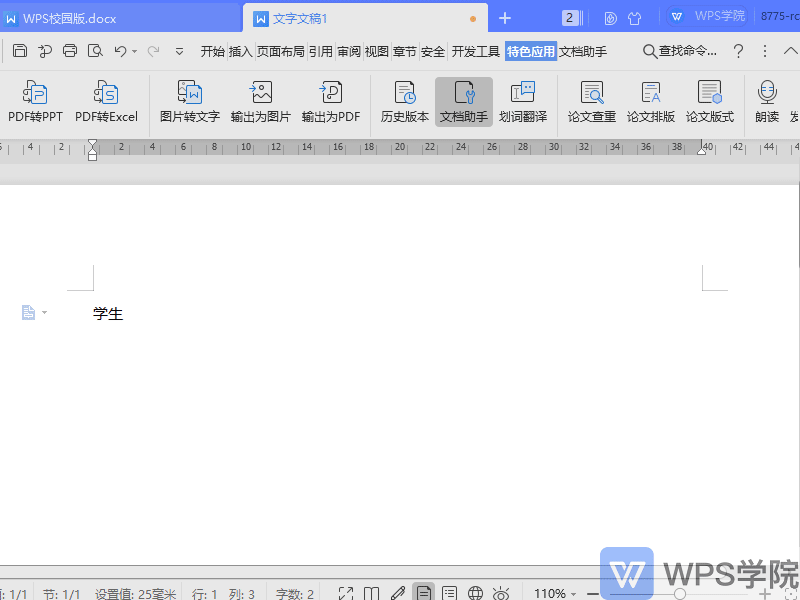Viewport: 800px width, 600px height.
Task: Open the three-dot more options menu
Action: (764, 51)
